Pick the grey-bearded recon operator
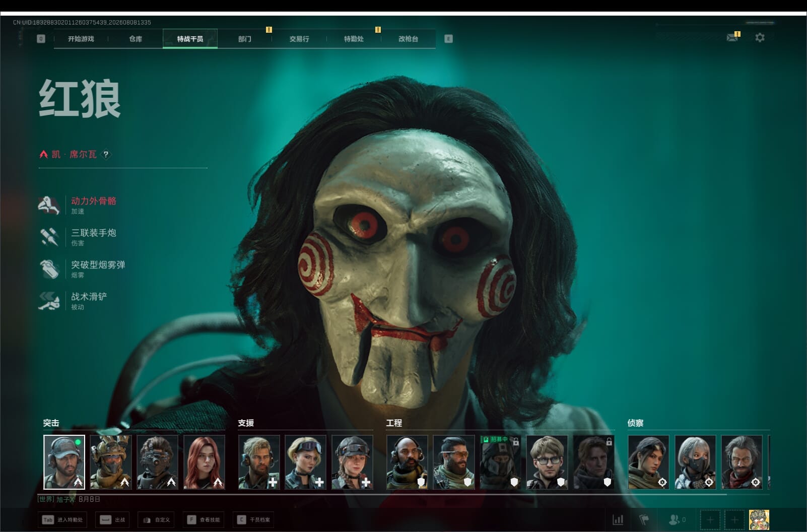The width and height of the screenshot is (807, 532). click(742, 462)
